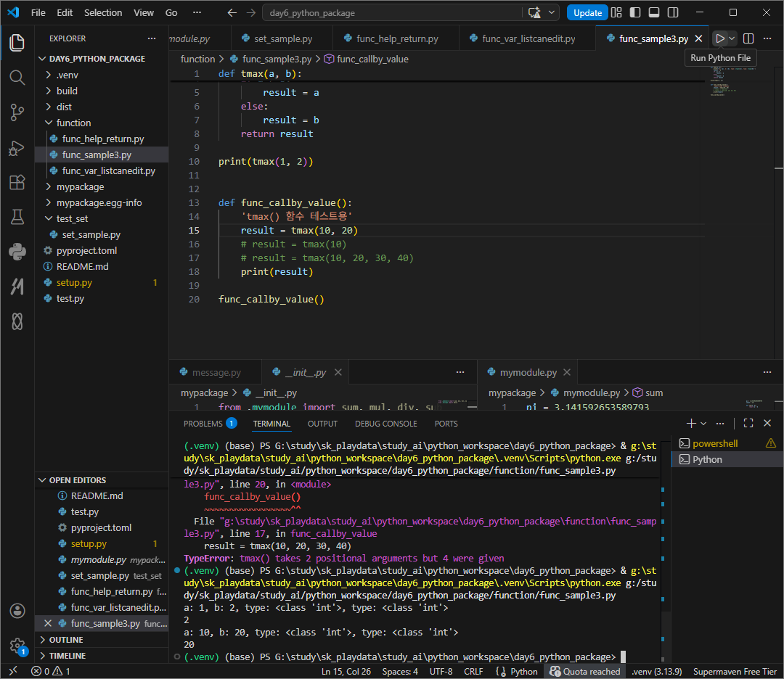
Task: Open the Copilot chat dropdown arrow
Action: click(x=552, y=12)
